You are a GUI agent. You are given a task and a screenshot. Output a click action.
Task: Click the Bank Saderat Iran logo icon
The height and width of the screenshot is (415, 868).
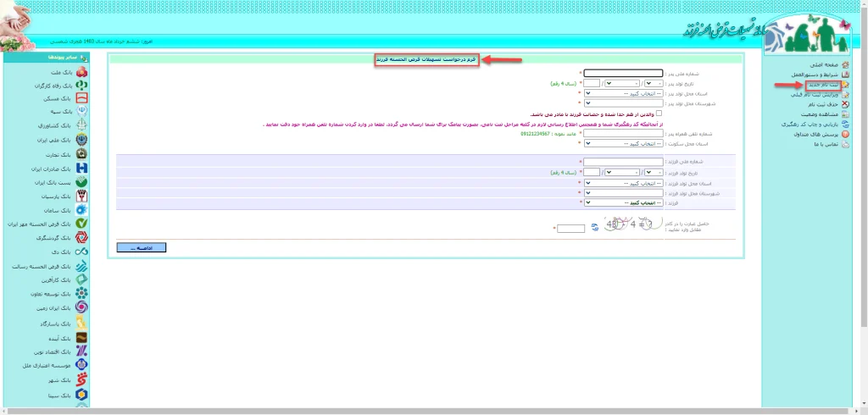pos(81,169)
